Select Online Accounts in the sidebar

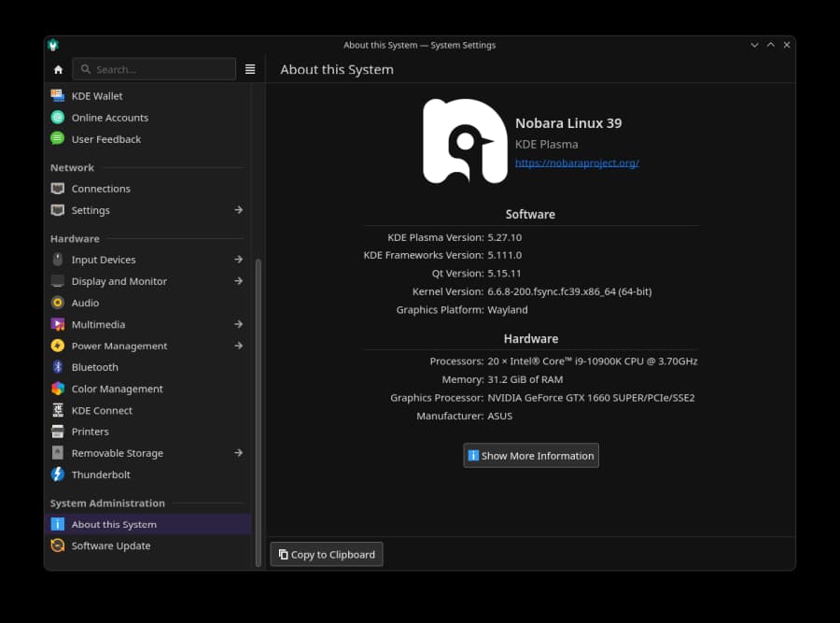(148, 118)
